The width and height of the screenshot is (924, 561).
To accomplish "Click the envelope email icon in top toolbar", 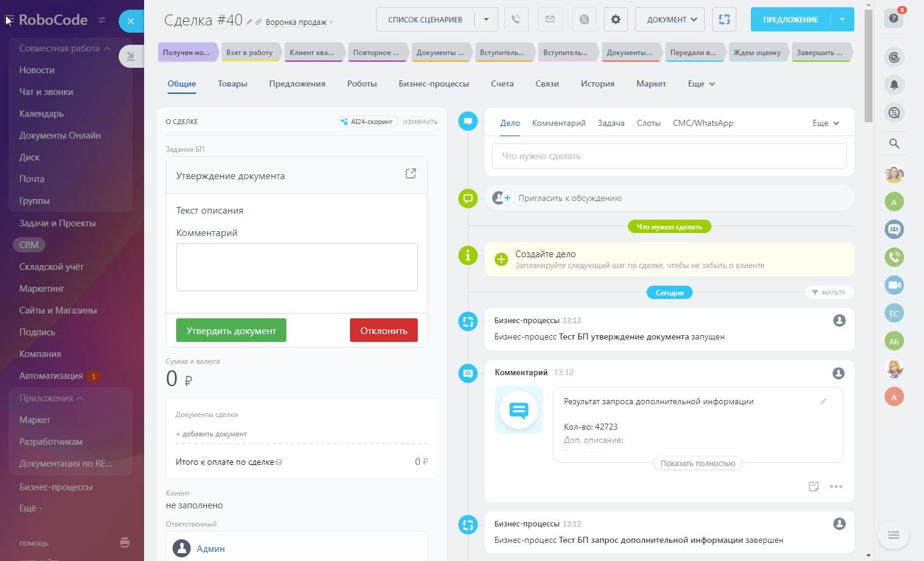I will tap(550, 19).
